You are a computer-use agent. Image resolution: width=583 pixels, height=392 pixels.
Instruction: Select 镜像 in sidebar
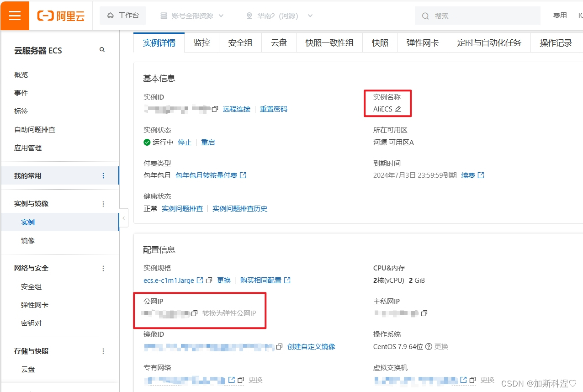pos(28,241)
